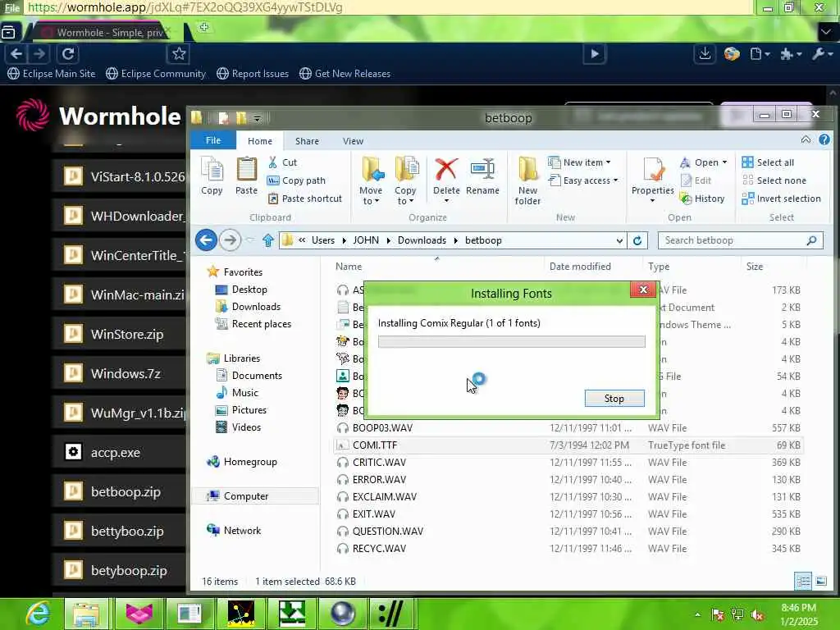Open browser wrench settings menu

click(x=821, y=53)
